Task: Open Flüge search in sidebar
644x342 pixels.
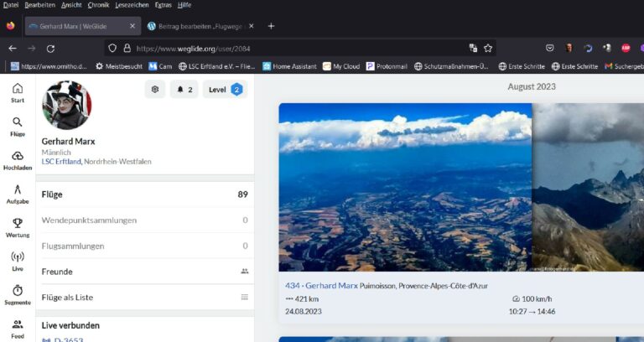Action: [x=18, y=127]
